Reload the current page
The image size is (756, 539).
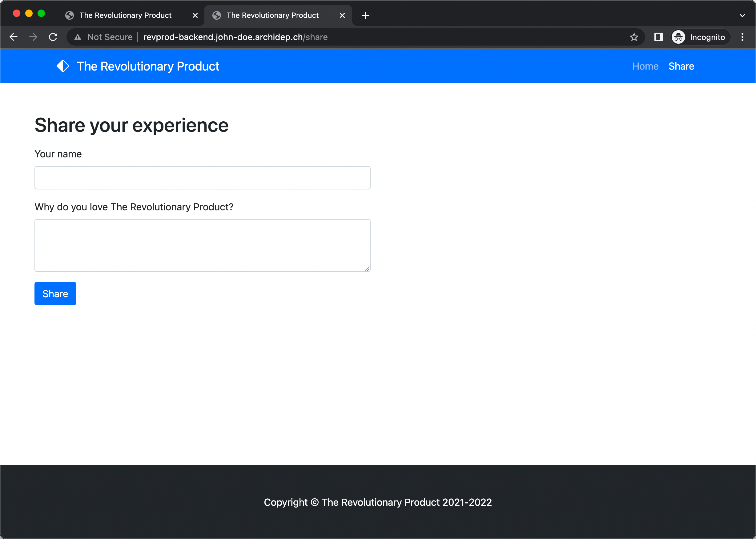pyautogui.click(x=53, y=37)
